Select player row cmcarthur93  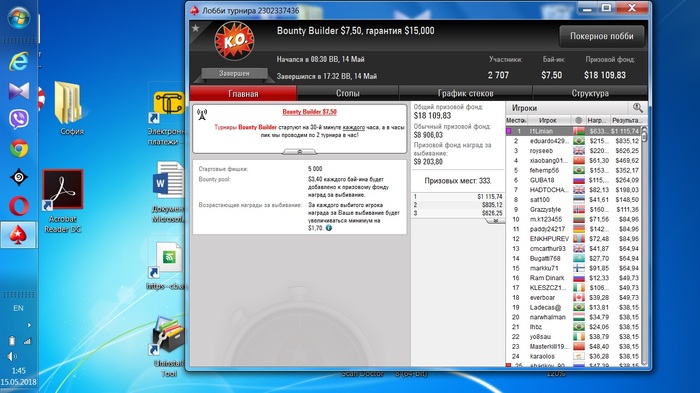(573, 249)
